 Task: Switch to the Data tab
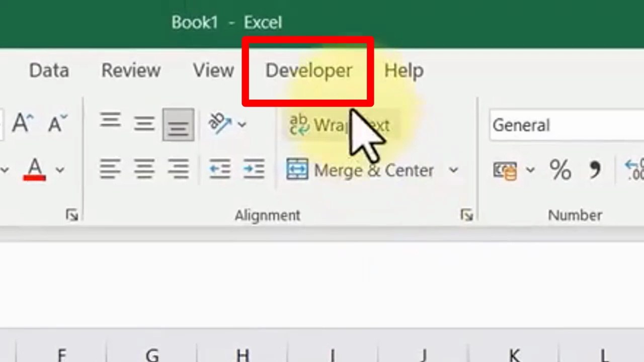[x=49, y=70]
